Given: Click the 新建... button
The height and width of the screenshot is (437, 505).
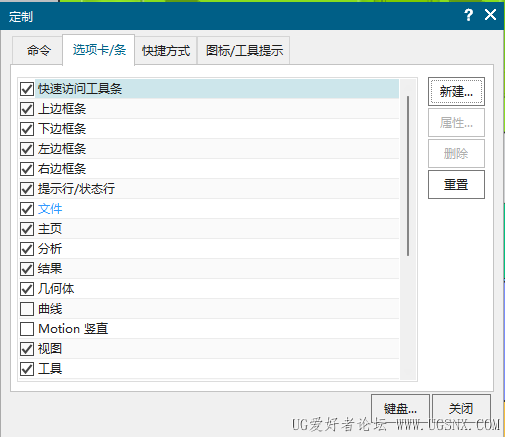Looking at the screenshot, I should click(456, 92).
